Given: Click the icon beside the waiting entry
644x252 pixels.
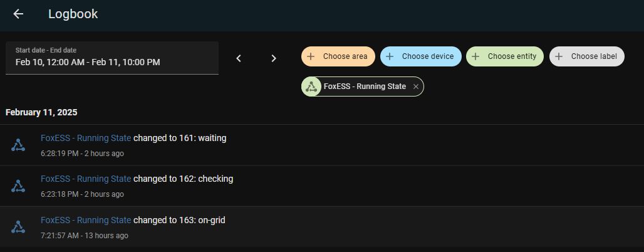Looking at the screenshot, I should [18, 145].
